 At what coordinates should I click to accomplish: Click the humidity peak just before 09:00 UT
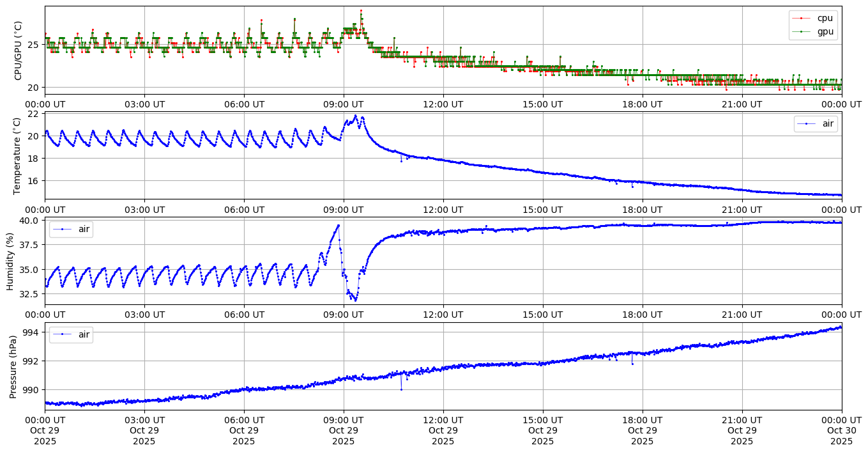(338, 225)
